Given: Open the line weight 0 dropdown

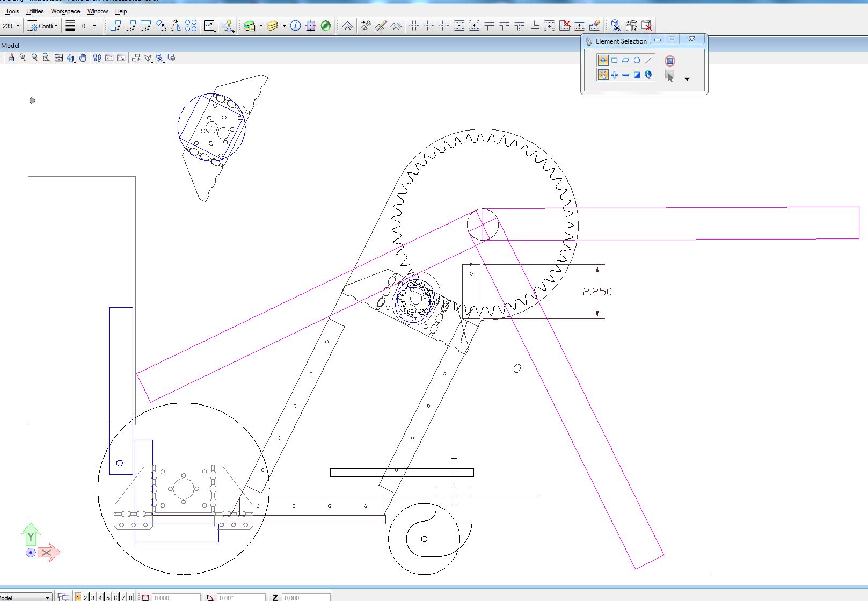Looking at the screenshot, I should [x=94, y=26].
